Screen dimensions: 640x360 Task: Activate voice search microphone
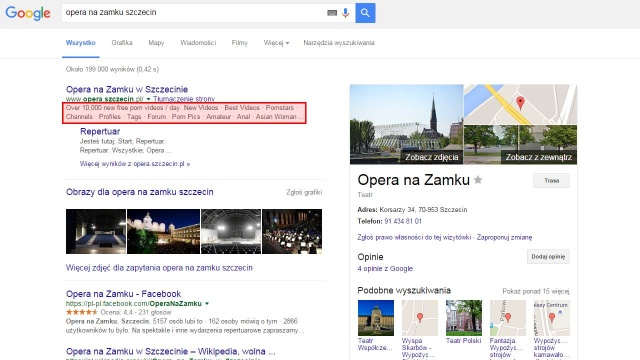point(346,13)
